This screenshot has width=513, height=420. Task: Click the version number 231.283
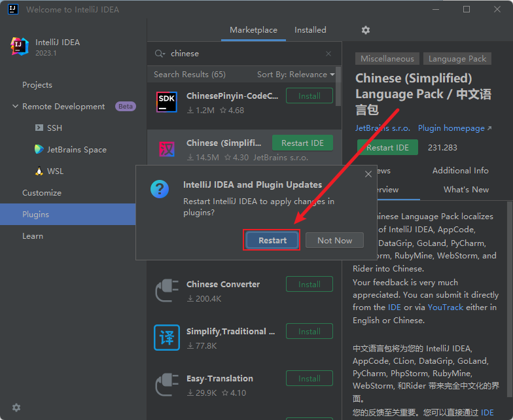pos(442,148)
